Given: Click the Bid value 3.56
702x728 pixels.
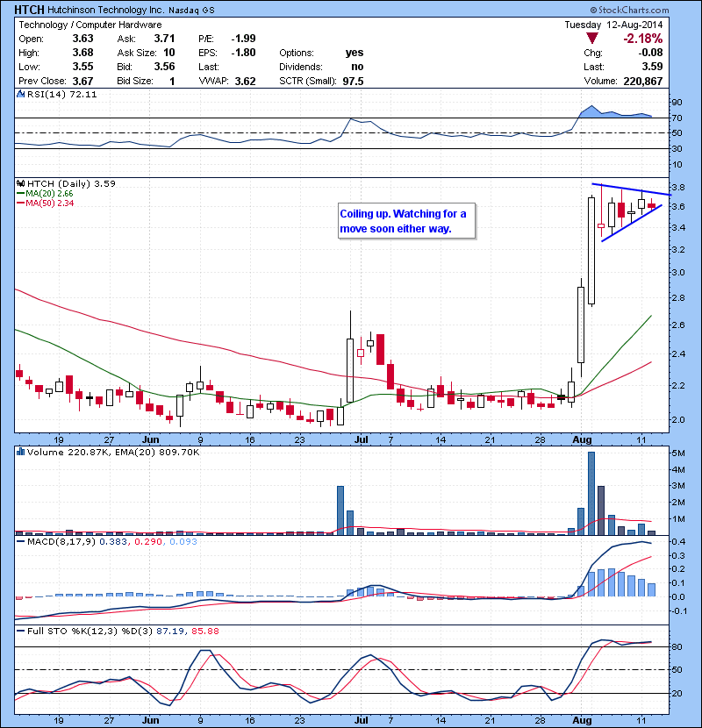Looking at the screenshot, I should pos(164,67).
